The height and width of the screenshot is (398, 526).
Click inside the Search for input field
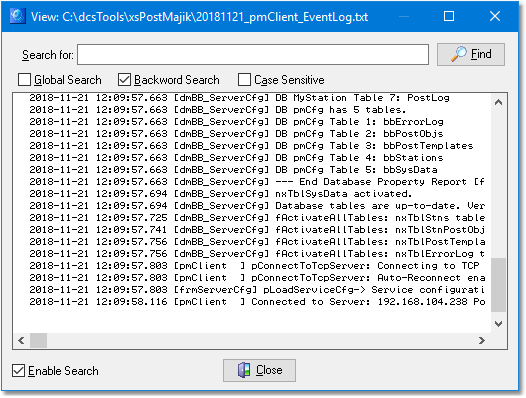[253, 54]
